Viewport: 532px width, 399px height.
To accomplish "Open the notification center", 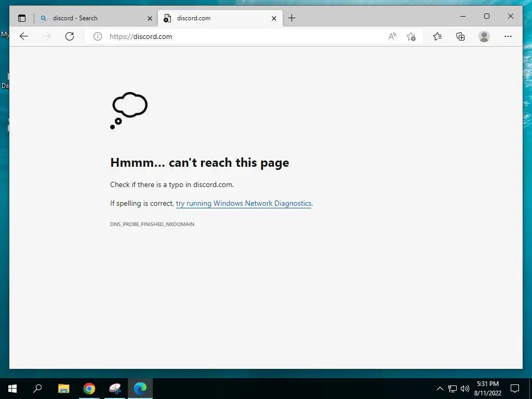I will 515,389.
